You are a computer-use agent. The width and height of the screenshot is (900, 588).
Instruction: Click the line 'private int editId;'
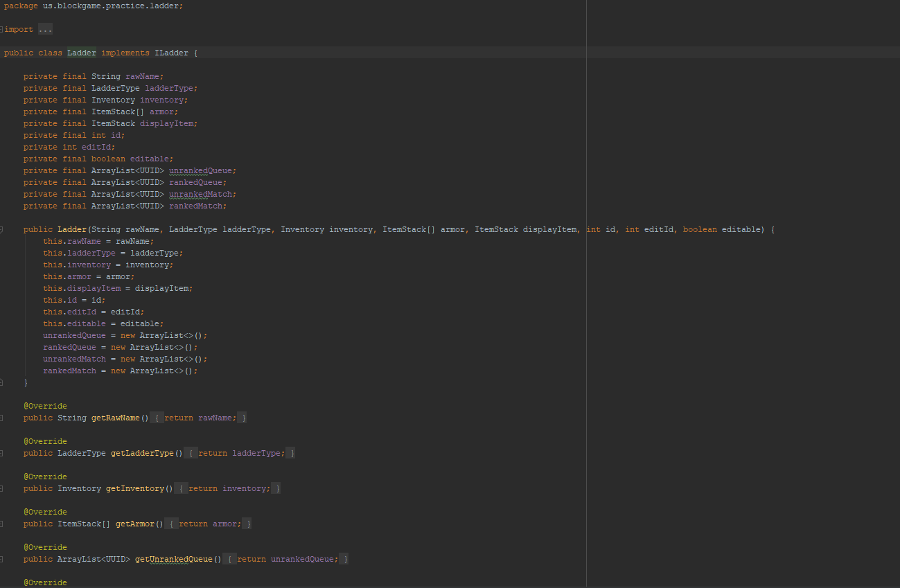pos(69,147)
